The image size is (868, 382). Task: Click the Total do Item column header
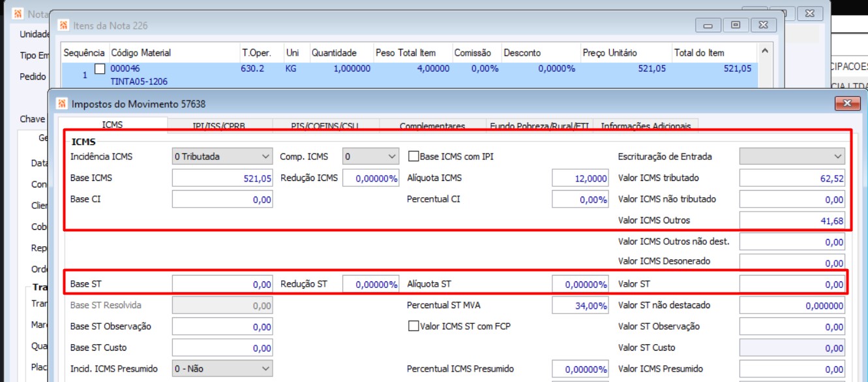click(715, 53)
